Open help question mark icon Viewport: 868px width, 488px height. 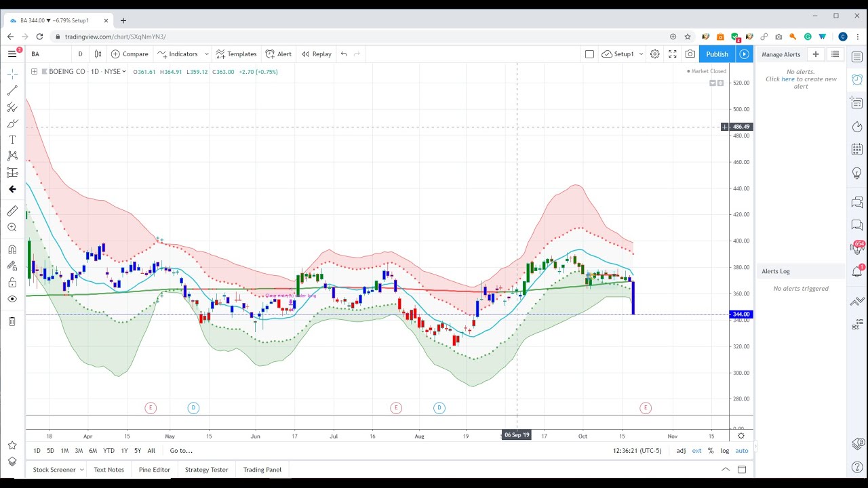(x=858, y=467)
